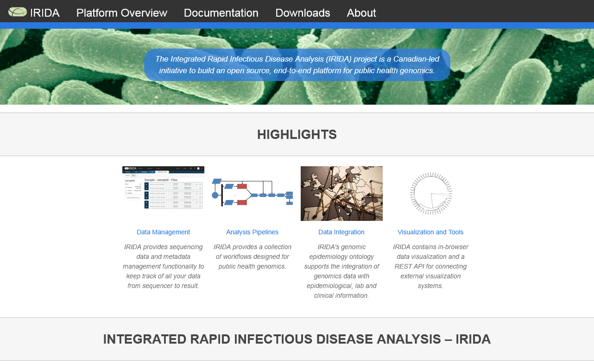Click the blue banner project description text

(x=297, y=65)
